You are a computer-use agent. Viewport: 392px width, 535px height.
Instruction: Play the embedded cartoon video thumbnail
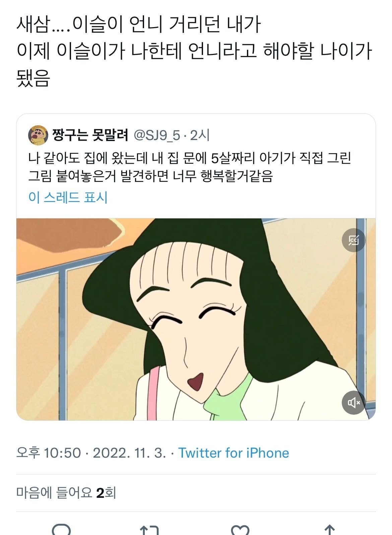tap(196, 319)
